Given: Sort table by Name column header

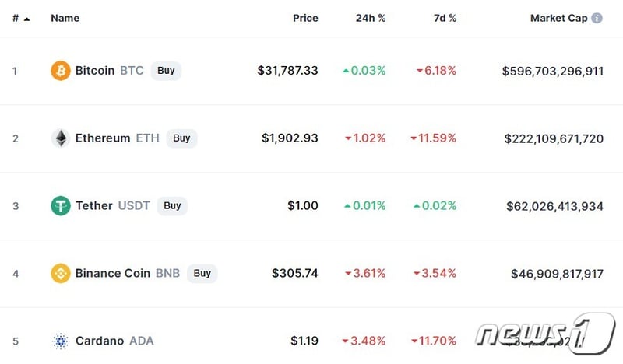Looking at the screenshot, I should pos(65,18).
